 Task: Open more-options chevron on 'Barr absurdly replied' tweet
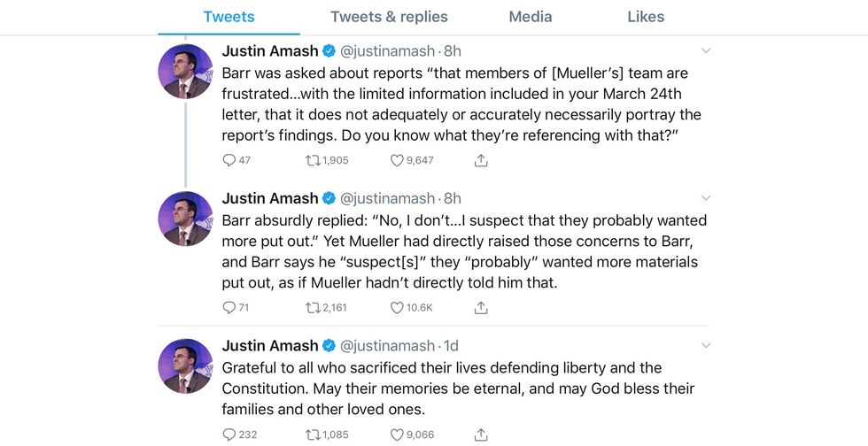tap(705, 198)
